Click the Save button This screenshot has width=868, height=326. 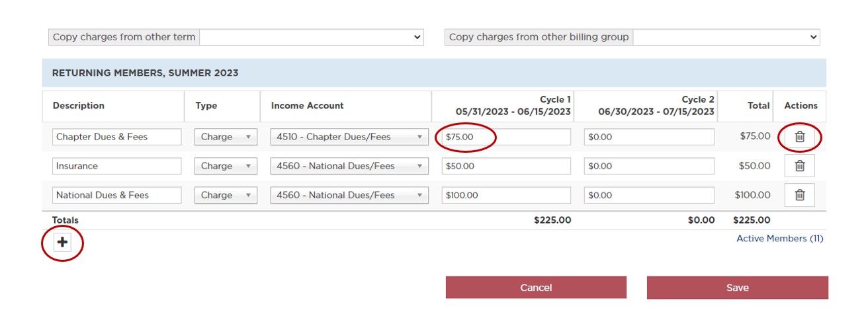(737, 288)
